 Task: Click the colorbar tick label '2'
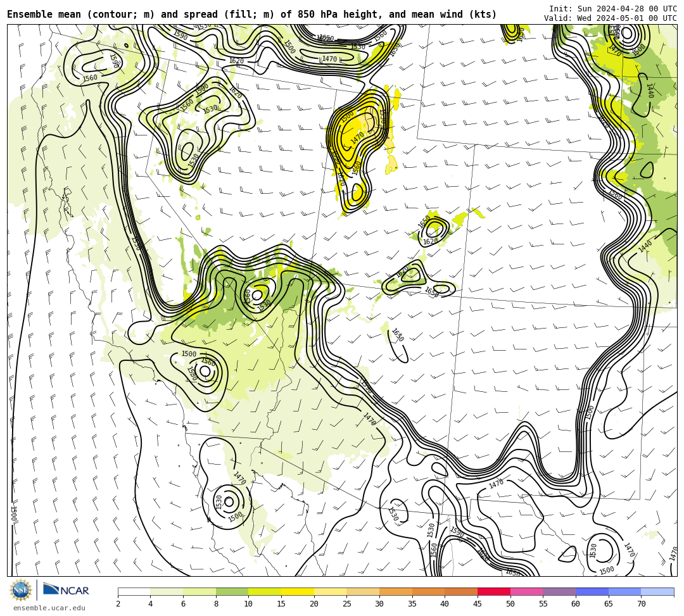point(118,604)
